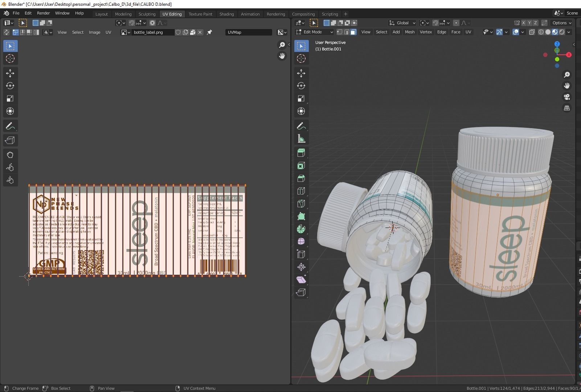Open Global transform orientation dropdown
Image resolution: width=581 pixels, height=392 pixels.
tap(402, 23)
